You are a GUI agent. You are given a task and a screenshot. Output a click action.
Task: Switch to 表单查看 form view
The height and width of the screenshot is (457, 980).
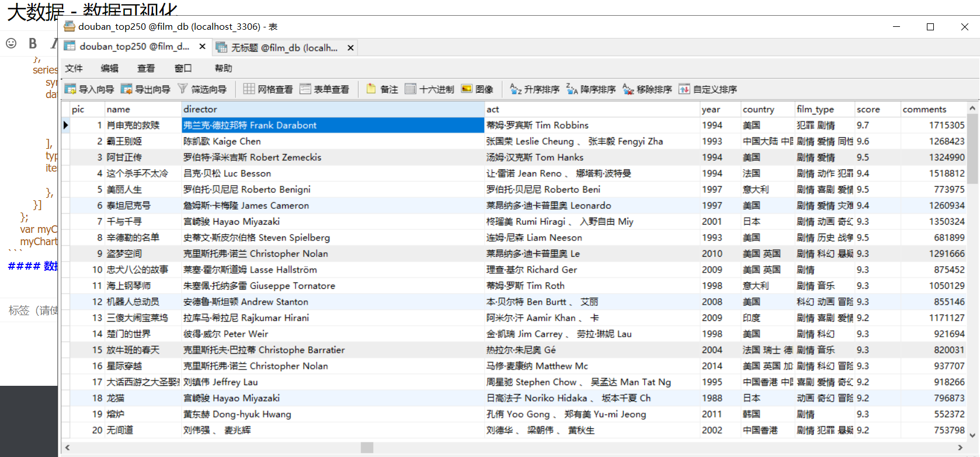324,89
